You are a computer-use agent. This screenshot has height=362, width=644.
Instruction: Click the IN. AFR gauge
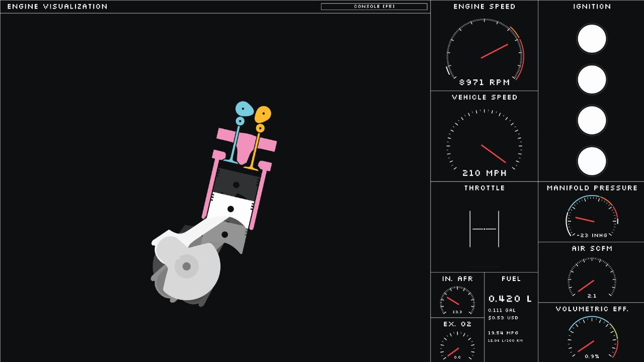[x=457, y=301]
